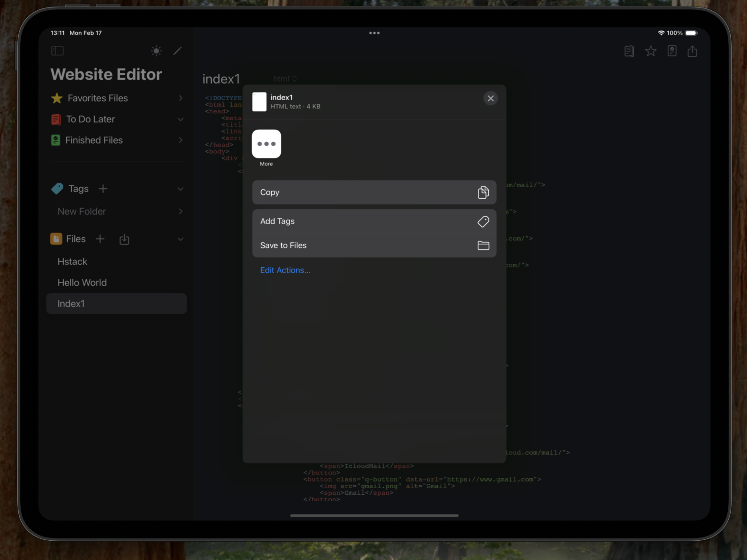Collapse the Tags section chevron
Viewport: 747px width, 560px height.
click(181, 189)
